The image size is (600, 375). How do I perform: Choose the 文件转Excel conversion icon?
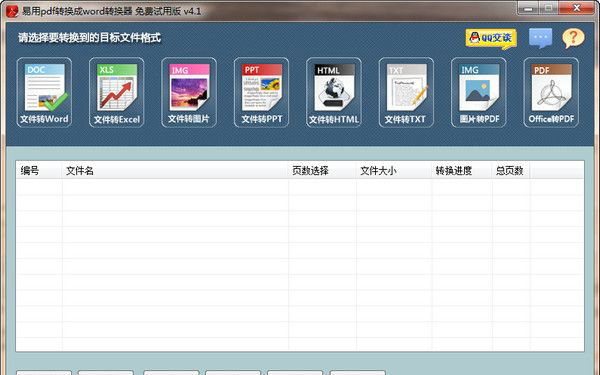click(117, 92)
